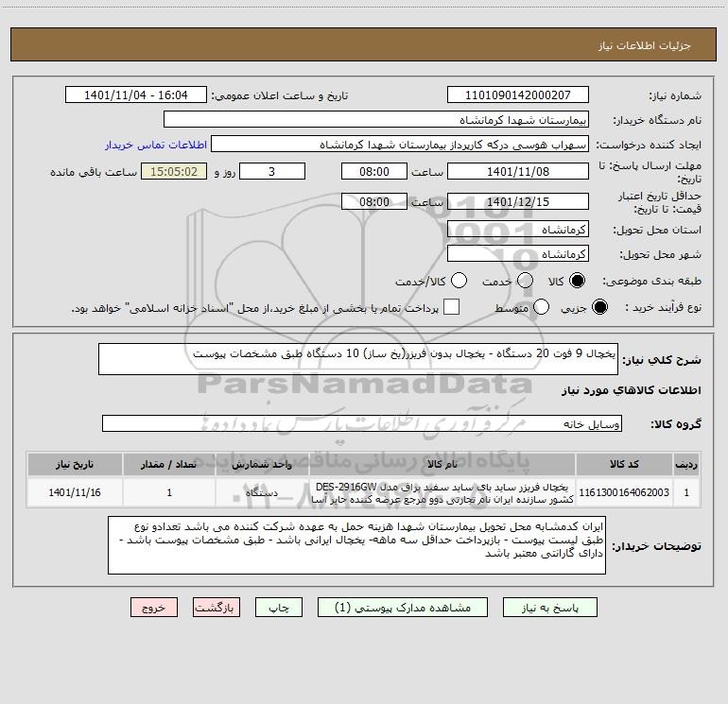Image resolution: width=728 pixels, height=704 pixels.
Task: Select the خدمت radio button
Action: coord(525,281)
